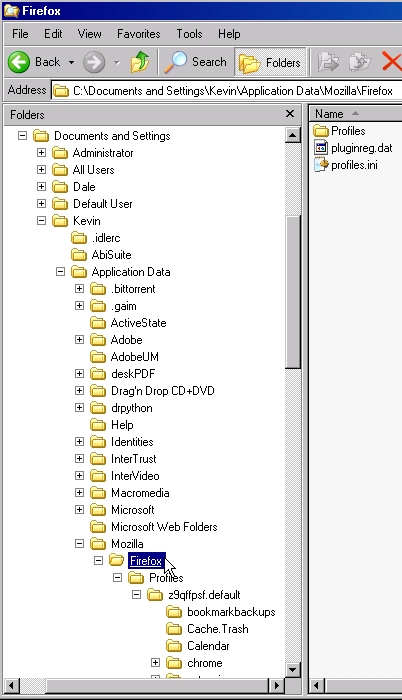This screenshot has width=402, height=700.
Task: Click the Copy To folder icon
Action: click(360, 62)
